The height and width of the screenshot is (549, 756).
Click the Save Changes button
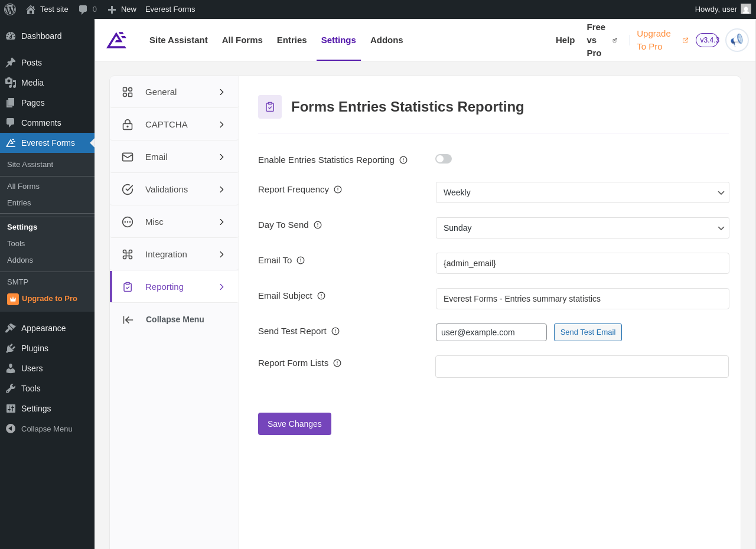click(x=294, y=424)
